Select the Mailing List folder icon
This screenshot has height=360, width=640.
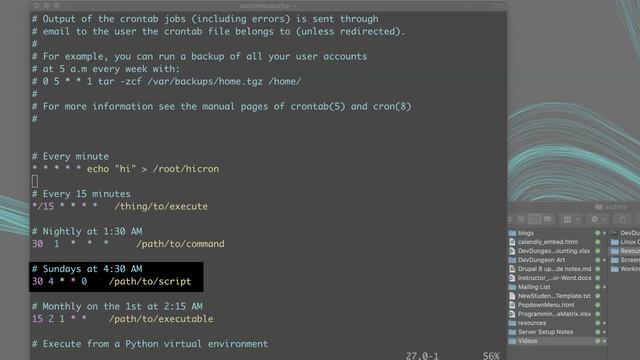(512, 287)
